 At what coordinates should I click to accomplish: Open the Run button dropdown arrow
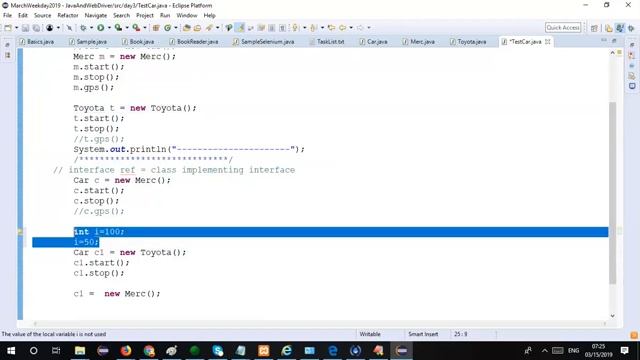109,28
